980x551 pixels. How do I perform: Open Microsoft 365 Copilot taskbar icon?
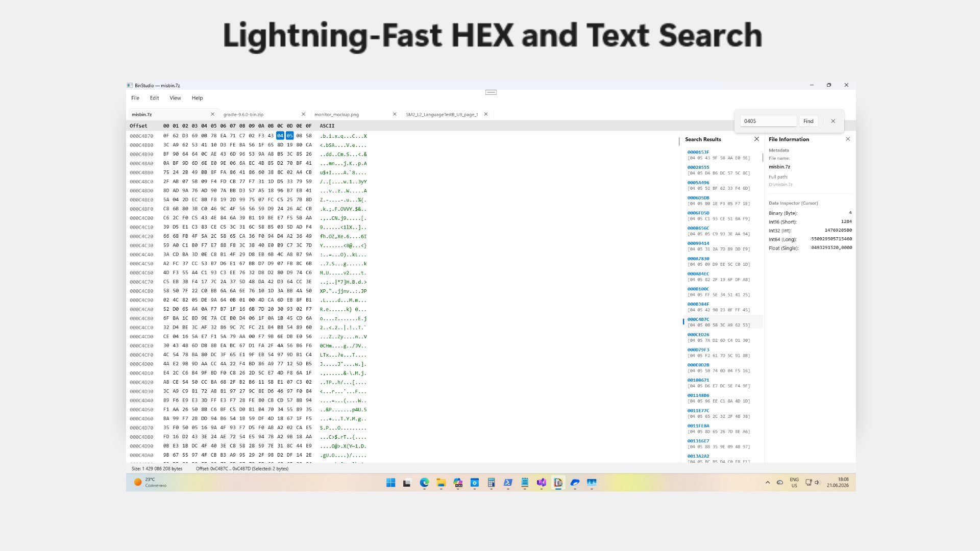[458, 483]
